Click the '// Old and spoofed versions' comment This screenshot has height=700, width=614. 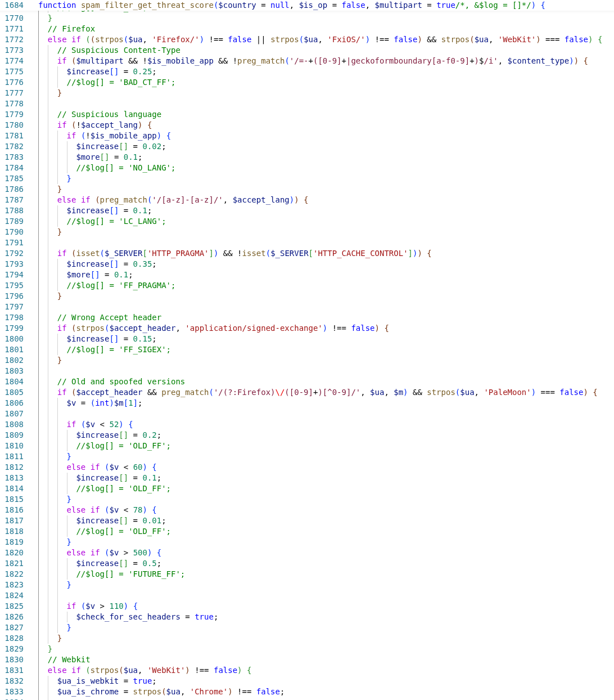121,382
